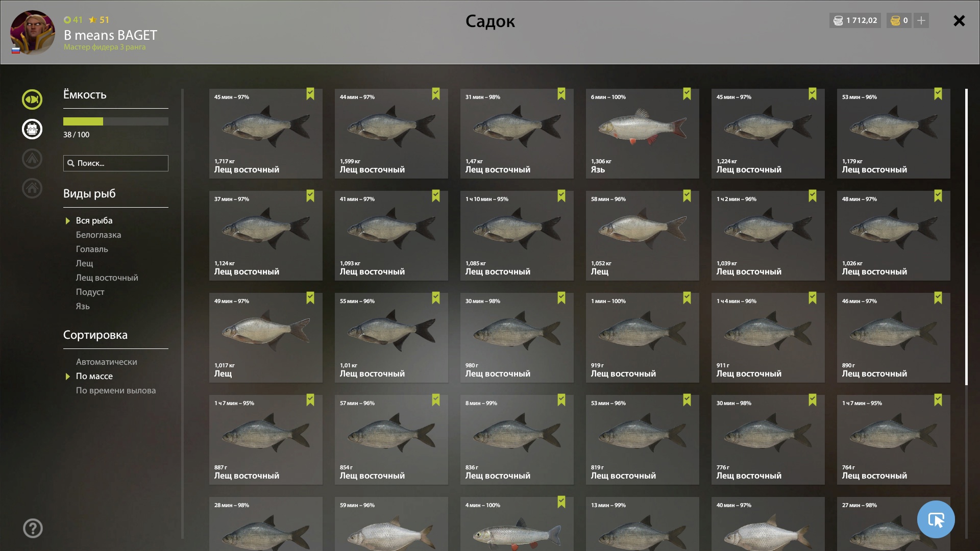Toggle bookmark on 980 г Лещ восточный

(561, 298)
